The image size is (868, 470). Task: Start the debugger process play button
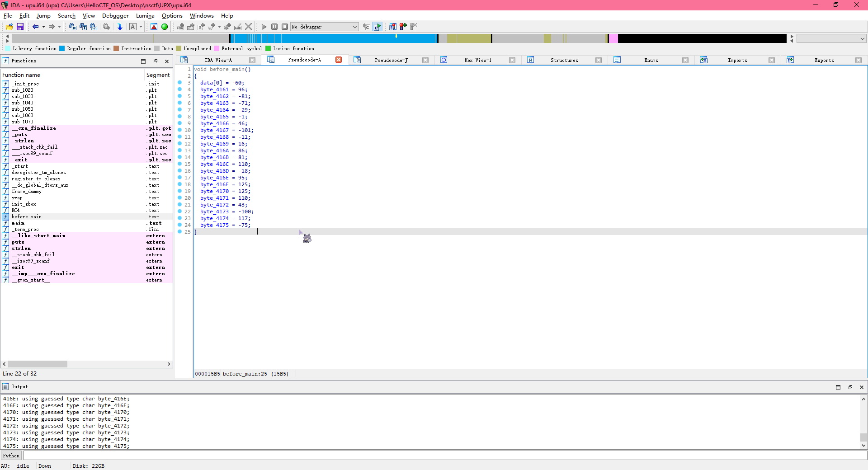(x=264, y=27)
